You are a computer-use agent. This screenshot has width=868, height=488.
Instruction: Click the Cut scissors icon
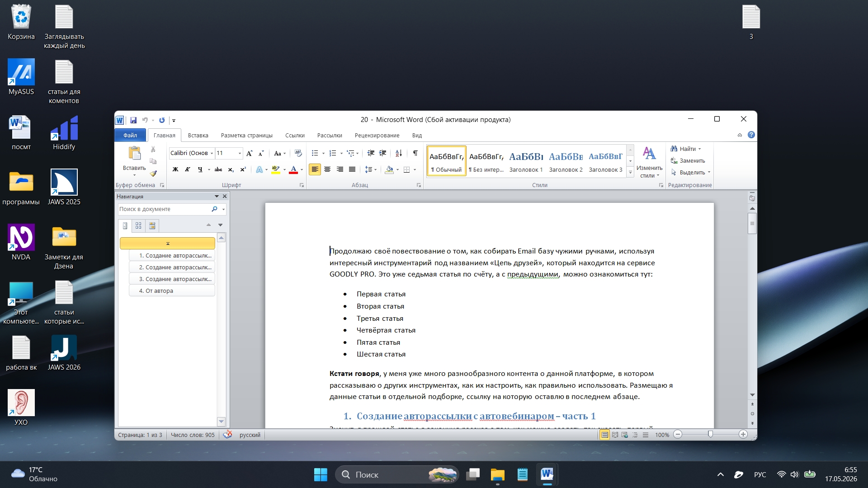pyautogui.click(x=153, y=149)
